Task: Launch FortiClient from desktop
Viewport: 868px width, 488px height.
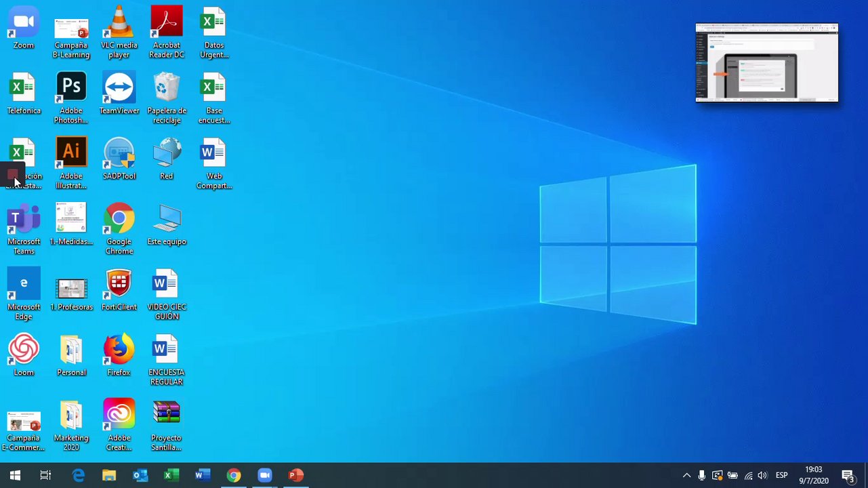Action: click(119, 290)
